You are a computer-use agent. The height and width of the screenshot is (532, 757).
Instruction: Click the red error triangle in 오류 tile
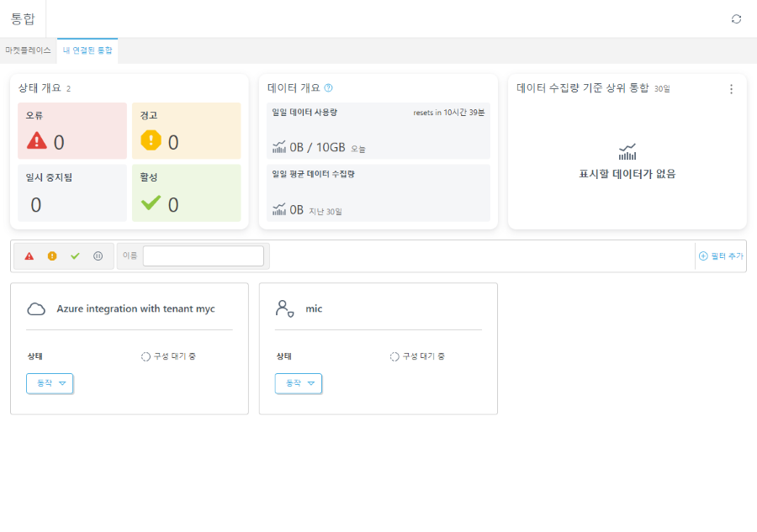37,141
